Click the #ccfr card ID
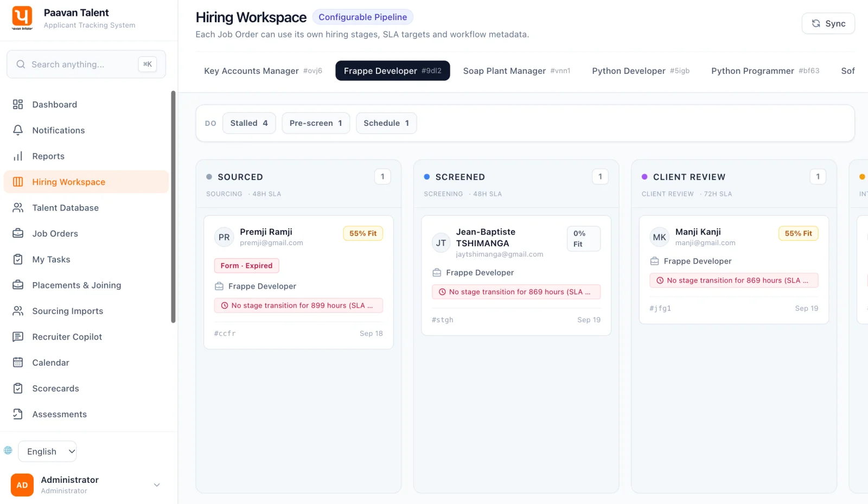 [225, 333]
